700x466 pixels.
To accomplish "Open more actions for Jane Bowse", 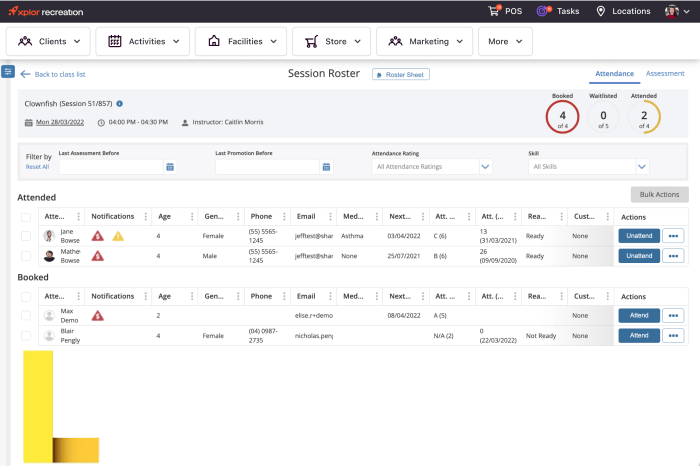I will (x=673, y=236).
